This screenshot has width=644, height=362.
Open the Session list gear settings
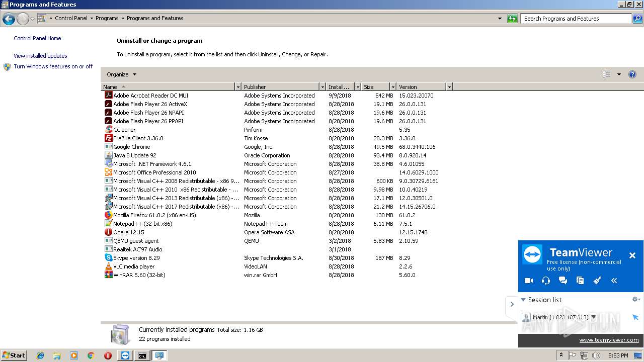pyautogui.click(x=636, y=299)
